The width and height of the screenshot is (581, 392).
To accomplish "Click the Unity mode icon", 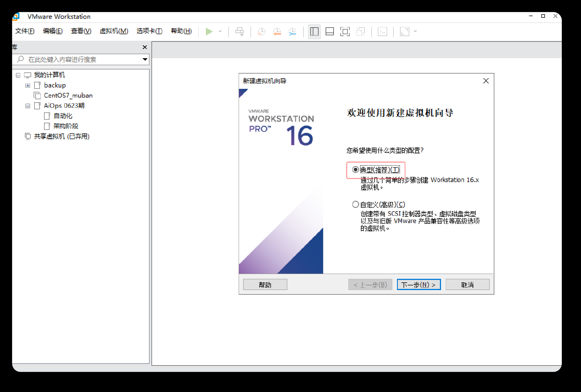I will click(361, 31).
